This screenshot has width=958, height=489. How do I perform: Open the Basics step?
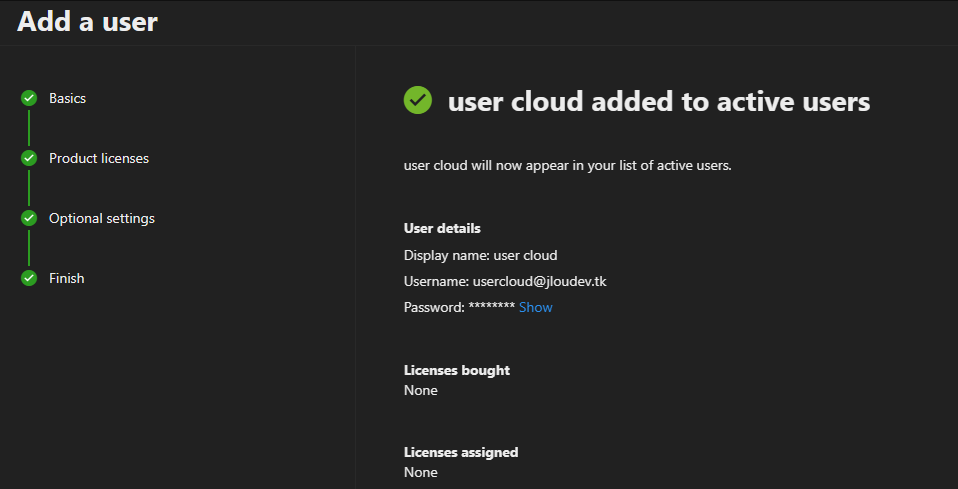click(x=67, y=98)
